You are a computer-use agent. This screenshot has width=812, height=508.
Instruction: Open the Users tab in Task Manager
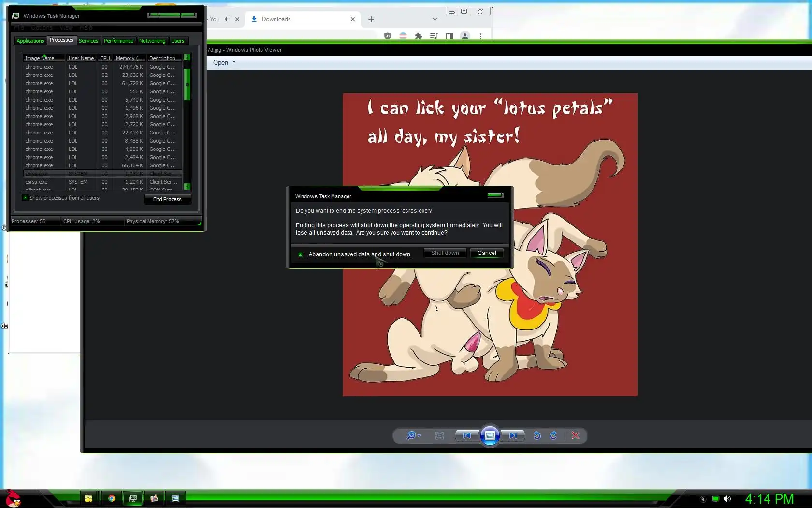tap(177, 41)
